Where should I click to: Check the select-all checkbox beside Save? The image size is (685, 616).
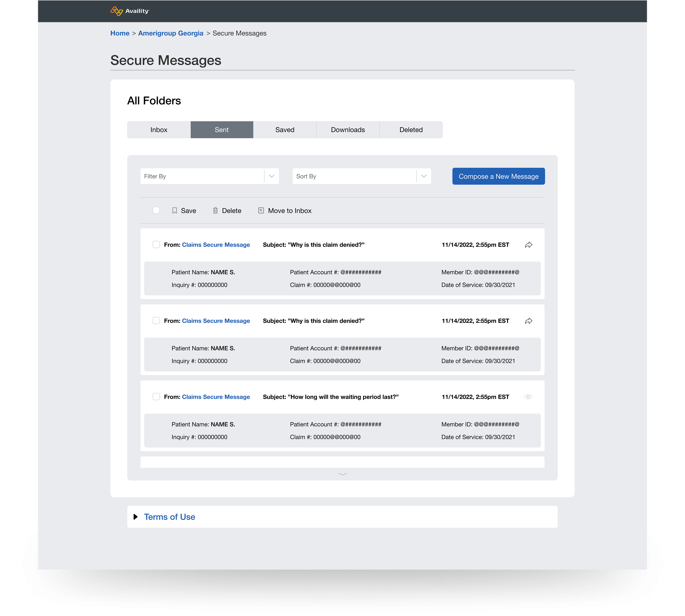[156, 210]
